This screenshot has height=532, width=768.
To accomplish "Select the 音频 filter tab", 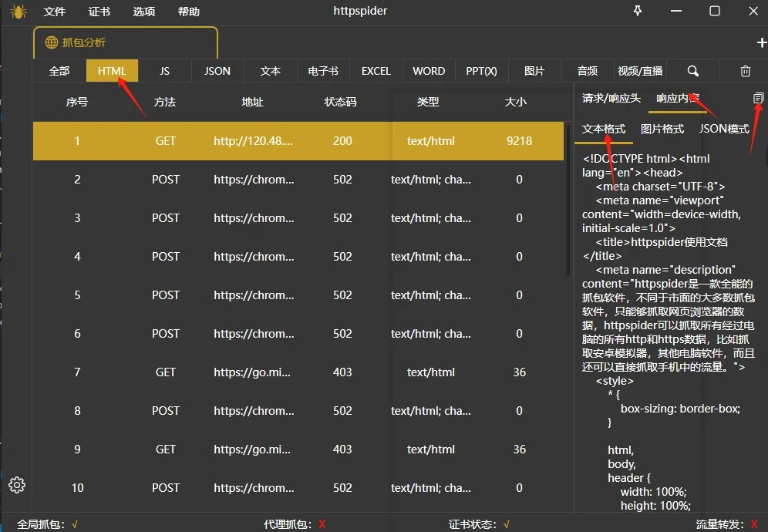I will click(588, 71).
